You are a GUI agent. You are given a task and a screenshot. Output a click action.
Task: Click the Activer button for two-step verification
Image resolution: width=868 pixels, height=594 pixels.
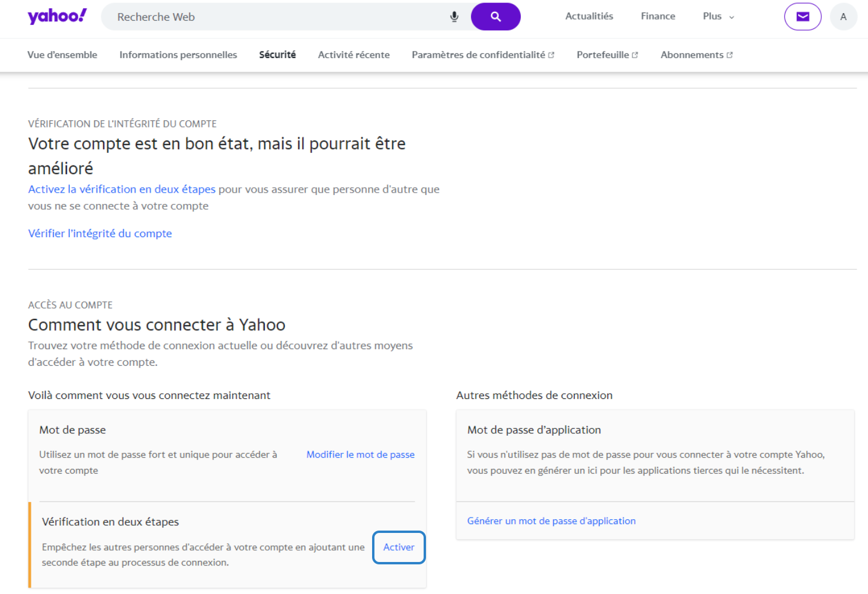[399, 547]
